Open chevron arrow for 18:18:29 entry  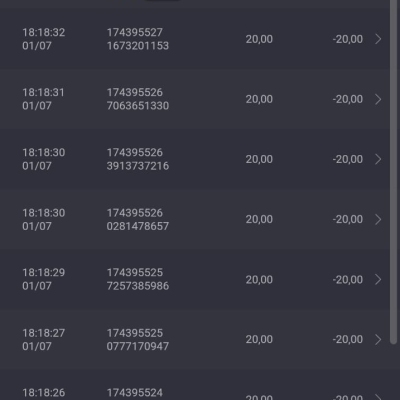tap(378, 279)
